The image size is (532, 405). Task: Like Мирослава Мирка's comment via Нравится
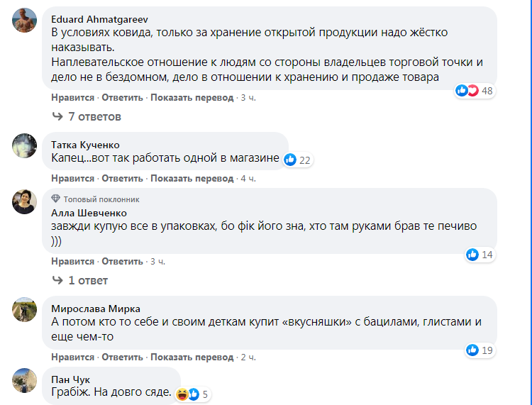(x=72, y=357)
